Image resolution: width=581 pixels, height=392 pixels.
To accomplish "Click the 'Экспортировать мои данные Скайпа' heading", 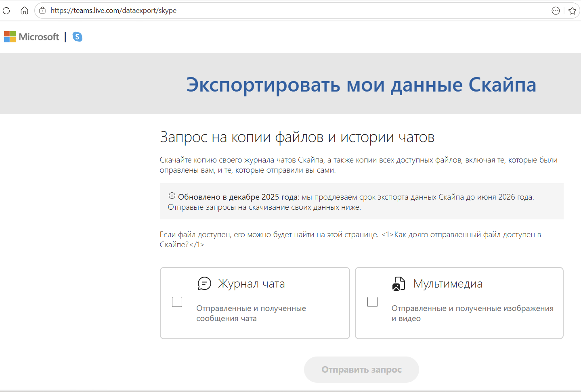I will [361, 85].
